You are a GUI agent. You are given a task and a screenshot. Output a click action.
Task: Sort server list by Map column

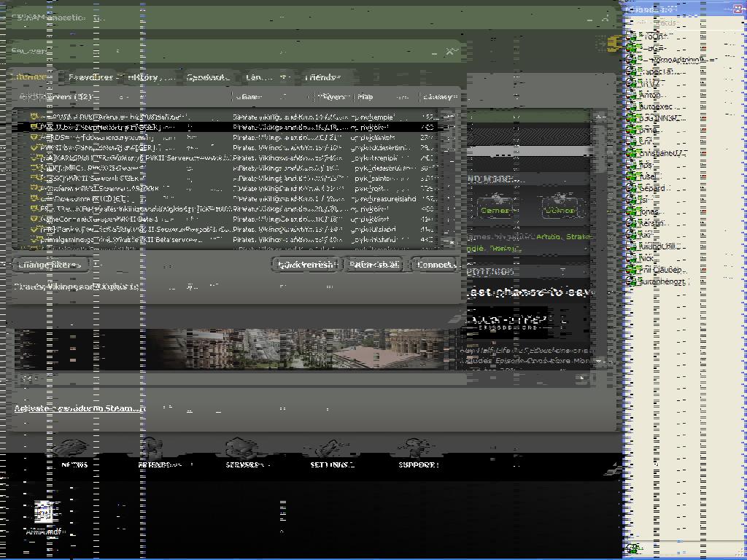point(387,97)
